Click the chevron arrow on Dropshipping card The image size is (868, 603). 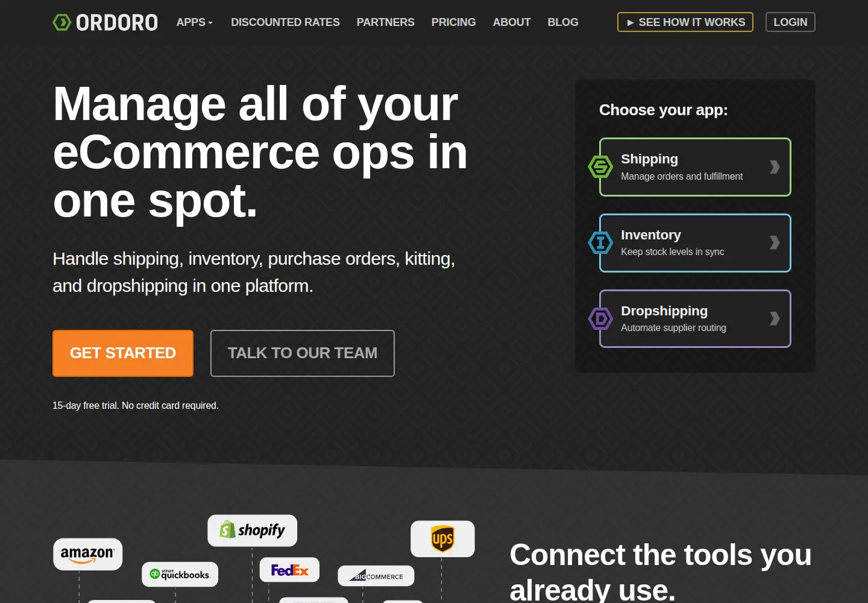click(x=775, y=318)
